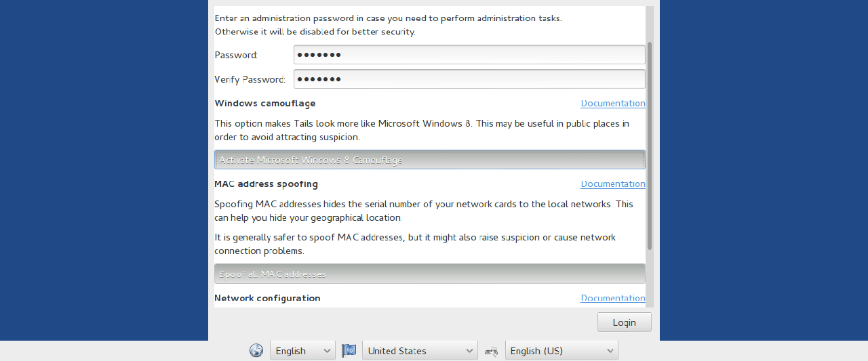Click the blue flag region icon

pos(349,350)
